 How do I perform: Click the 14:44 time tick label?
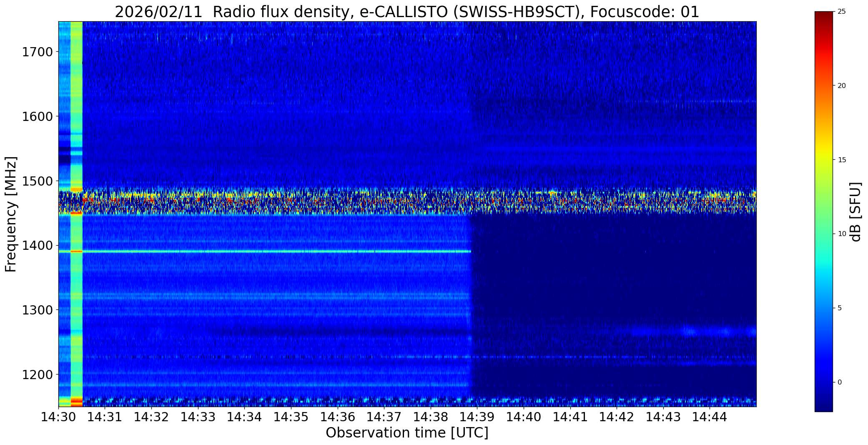point(710,417)
